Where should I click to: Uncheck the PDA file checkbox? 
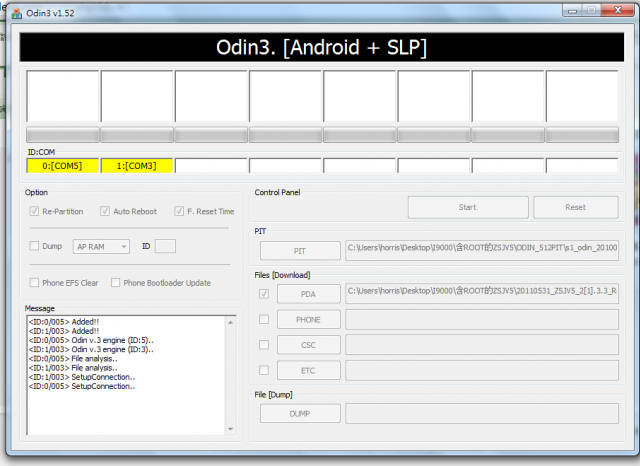click(x=264, y=294)
